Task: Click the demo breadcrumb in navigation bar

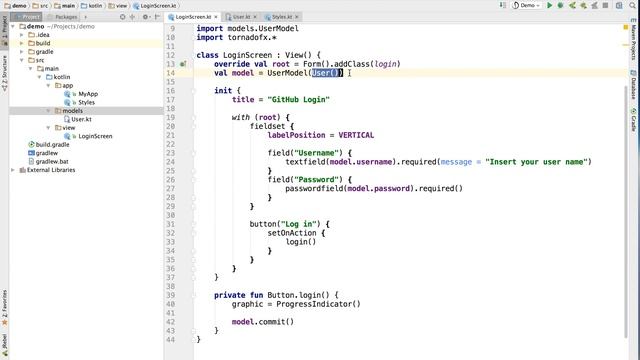Action: pos(16,6)
